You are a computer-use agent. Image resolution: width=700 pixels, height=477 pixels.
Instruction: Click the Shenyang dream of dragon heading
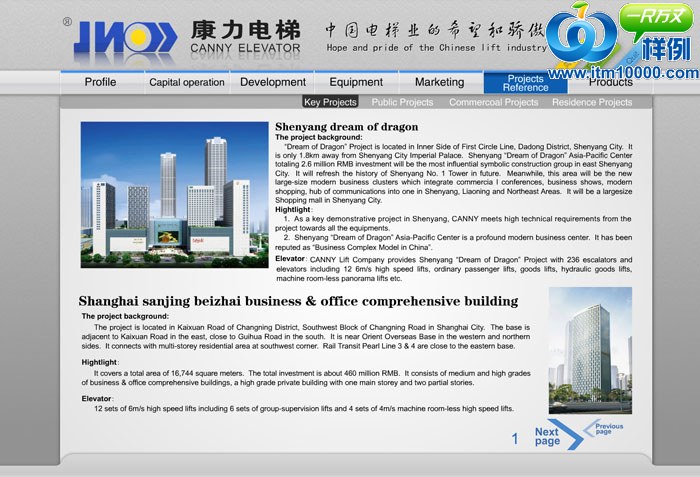pos(346,127)
